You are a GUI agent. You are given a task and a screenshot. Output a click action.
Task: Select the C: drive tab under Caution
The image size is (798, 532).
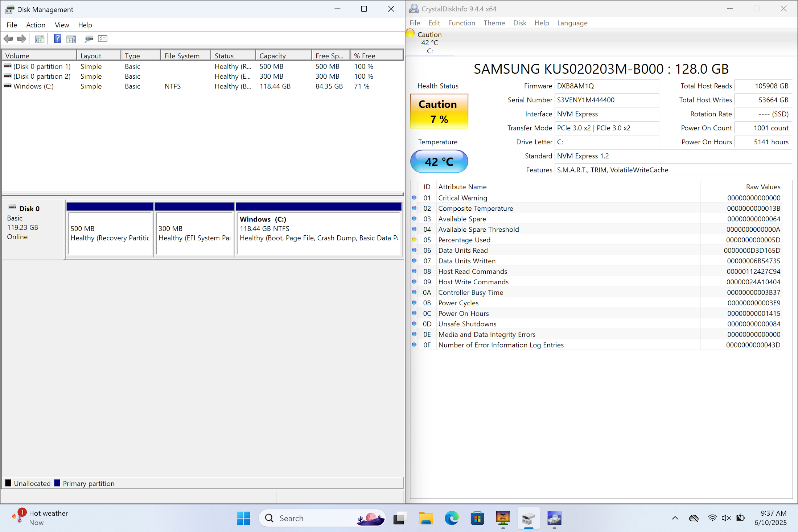point(429,43)
